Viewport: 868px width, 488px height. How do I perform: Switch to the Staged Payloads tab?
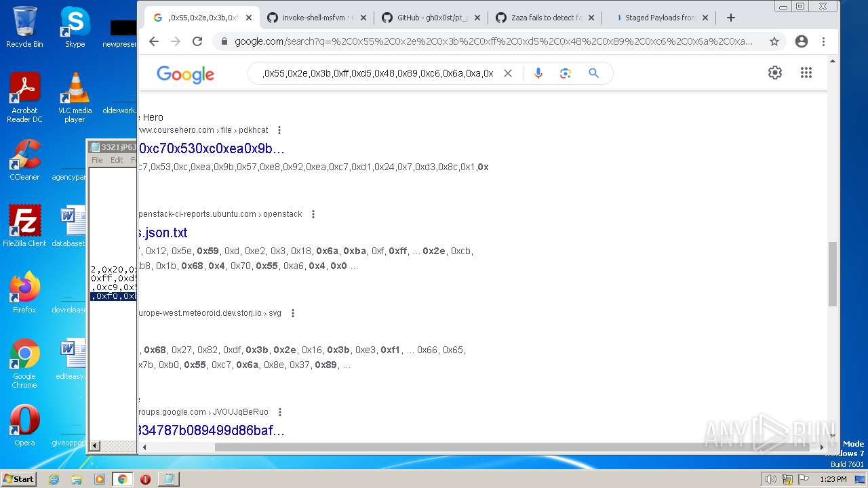[658, 18]
